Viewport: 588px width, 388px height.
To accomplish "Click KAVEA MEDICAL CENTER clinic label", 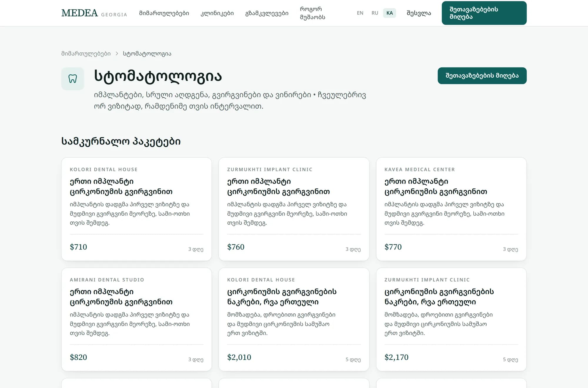I will point(420,169).
